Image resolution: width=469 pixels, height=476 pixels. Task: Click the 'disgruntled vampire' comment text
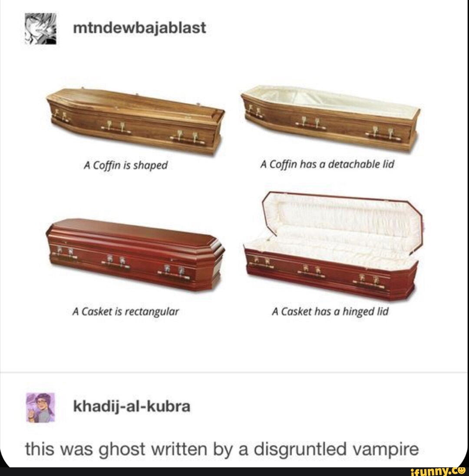[x=337, y=449]
